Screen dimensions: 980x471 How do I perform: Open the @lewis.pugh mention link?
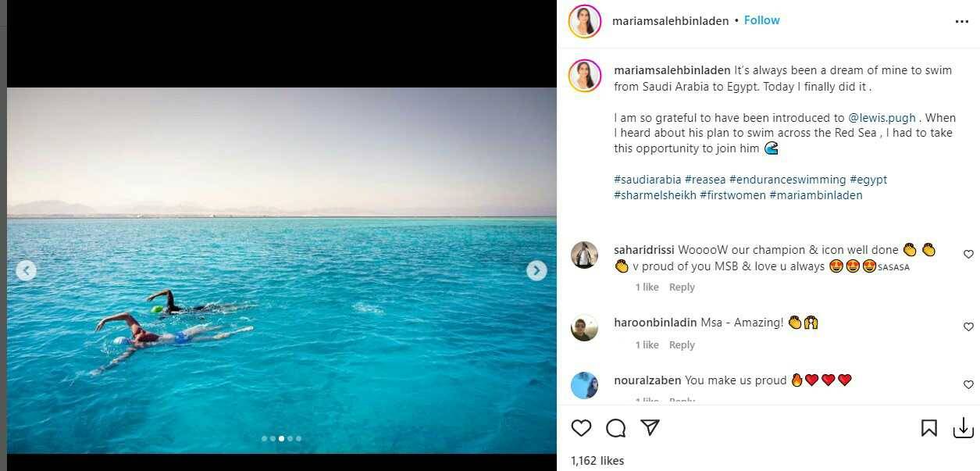click(x=882, y=118)
